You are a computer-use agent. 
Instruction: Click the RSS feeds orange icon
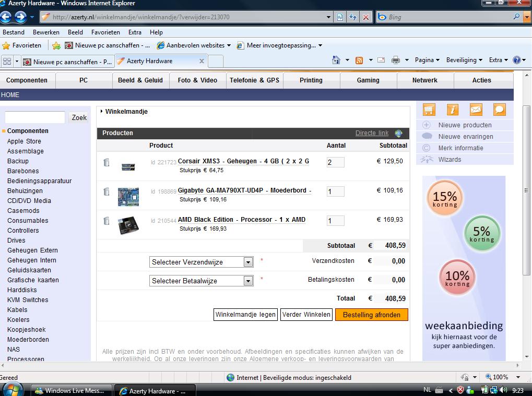359,61
